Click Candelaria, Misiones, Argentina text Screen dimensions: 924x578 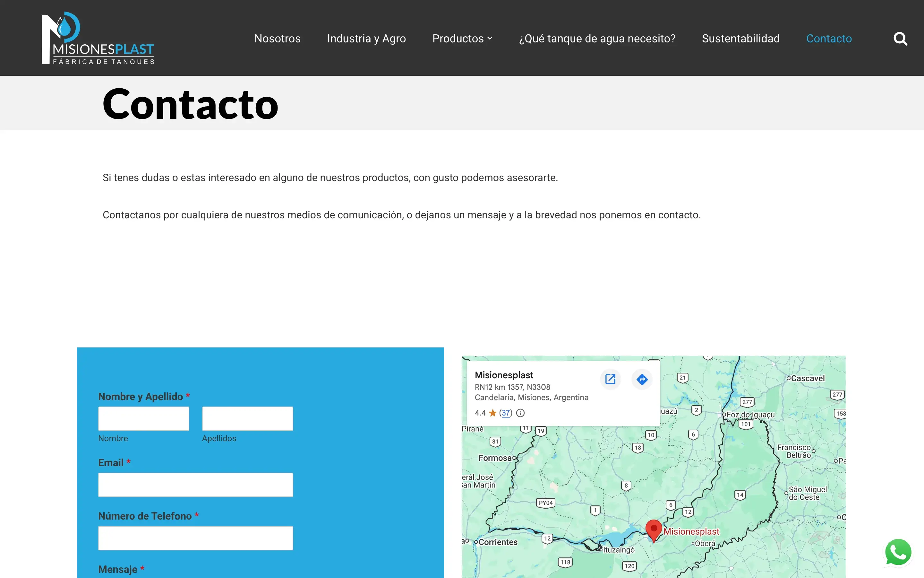(x=532, y=397)
